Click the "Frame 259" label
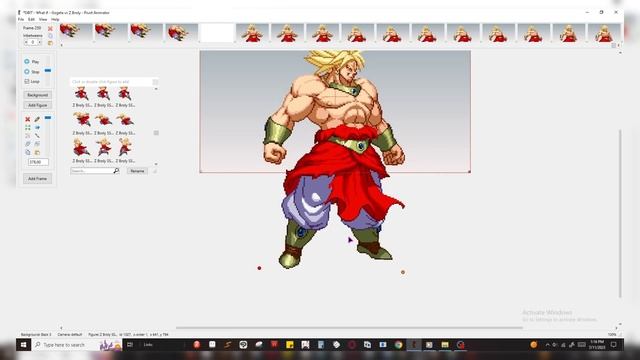Screen dimensions: 640x360 click(x=32, y=28)
